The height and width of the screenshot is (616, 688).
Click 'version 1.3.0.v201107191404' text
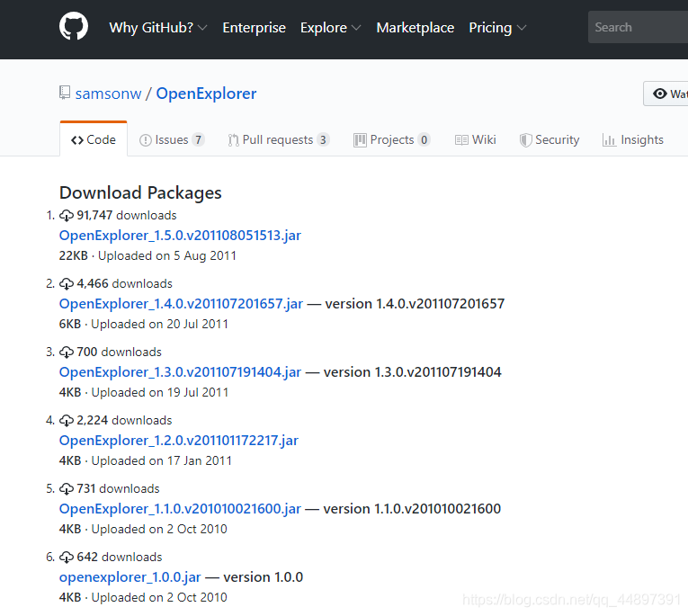pos(413,372)
